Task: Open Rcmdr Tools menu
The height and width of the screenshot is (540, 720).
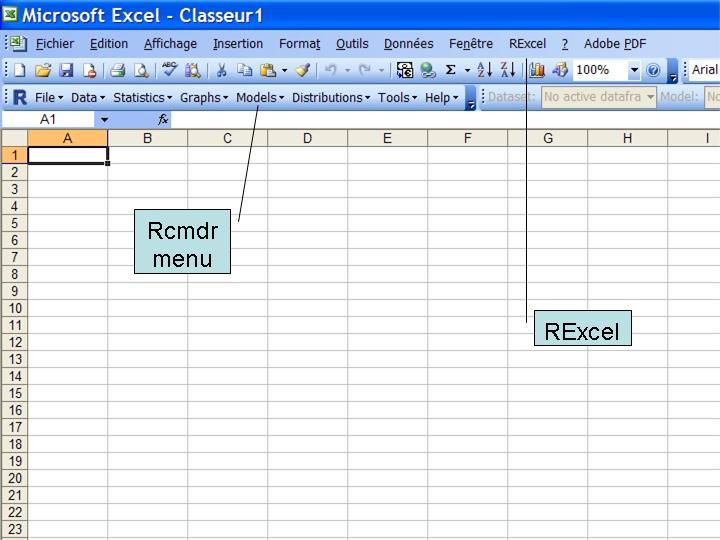Action: click(397, 97)
